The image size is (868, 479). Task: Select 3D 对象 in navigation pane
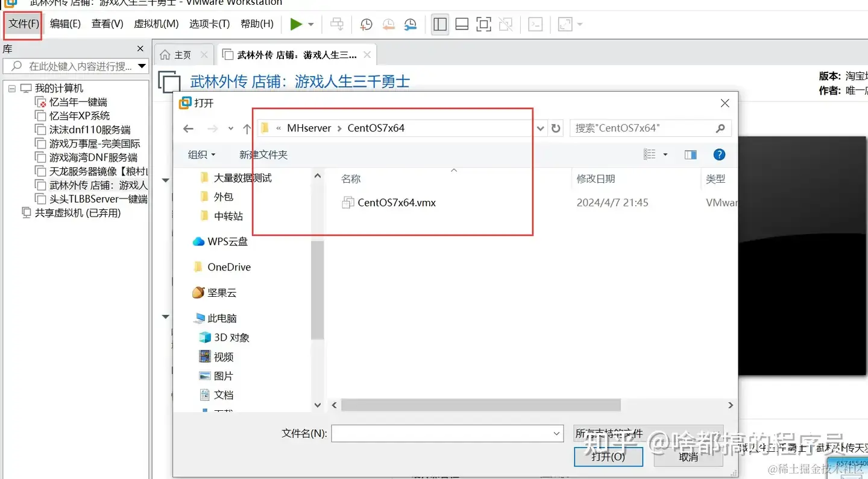coord(231,337)
